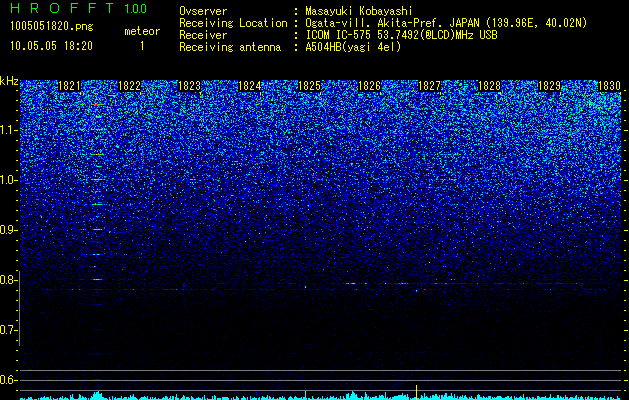
Task: Click the 0.9 kHz axis label
Action: [x=8, y=230]
